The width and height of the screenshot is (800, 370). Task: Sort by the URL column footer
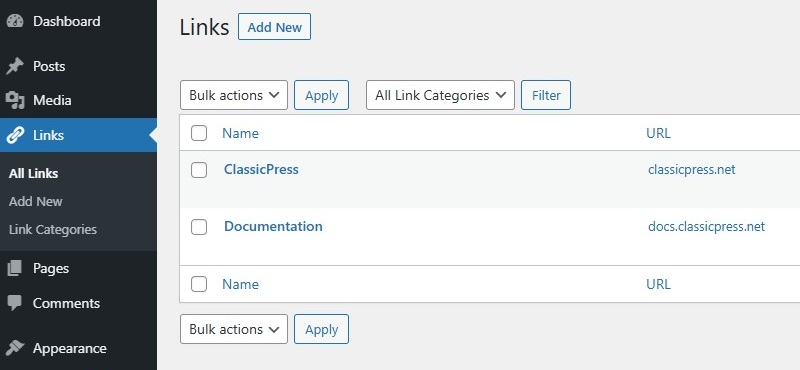pyautogui.click(x=659, y=284)
